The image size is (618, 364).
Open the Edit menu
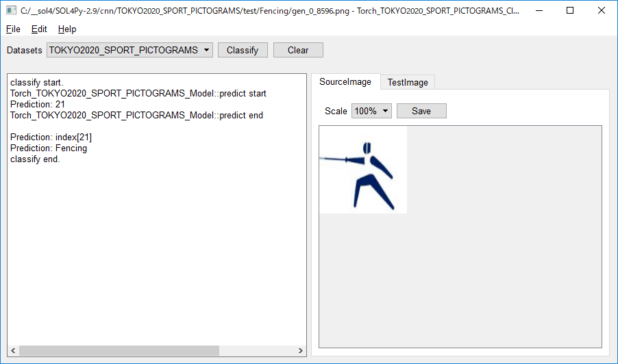pyautogui.click(x=39, y=29)
